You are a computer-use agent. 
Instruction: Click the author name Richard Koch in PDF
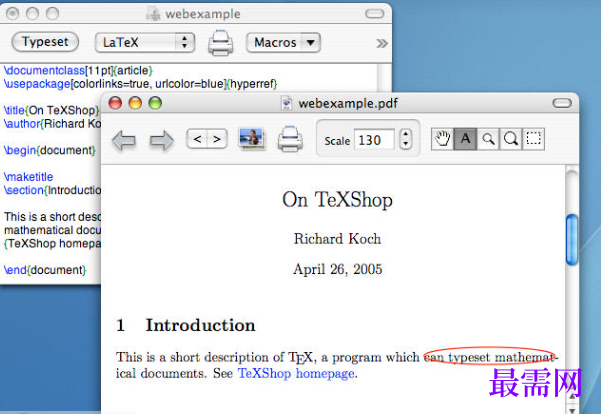[x=337, y=239]
